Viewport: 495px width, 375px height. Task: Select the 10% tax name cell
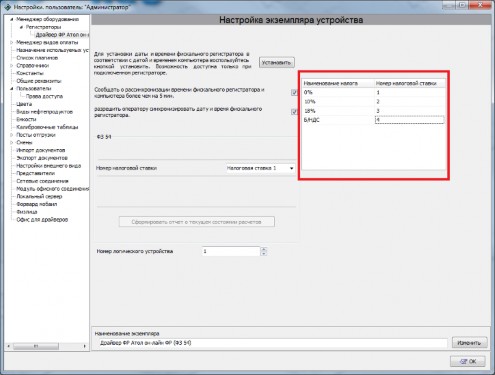tap(338, 101)
